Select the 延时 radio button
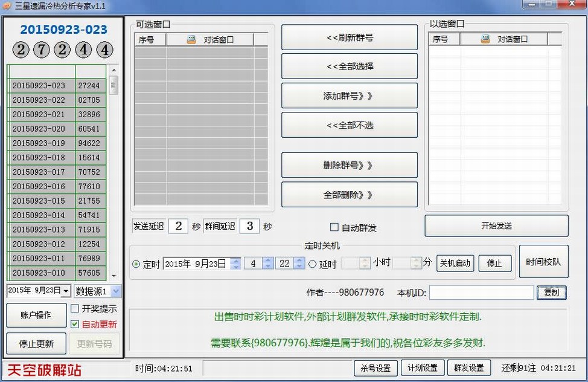588x382 pixels. pyautogui.click(x=313, y=264)
